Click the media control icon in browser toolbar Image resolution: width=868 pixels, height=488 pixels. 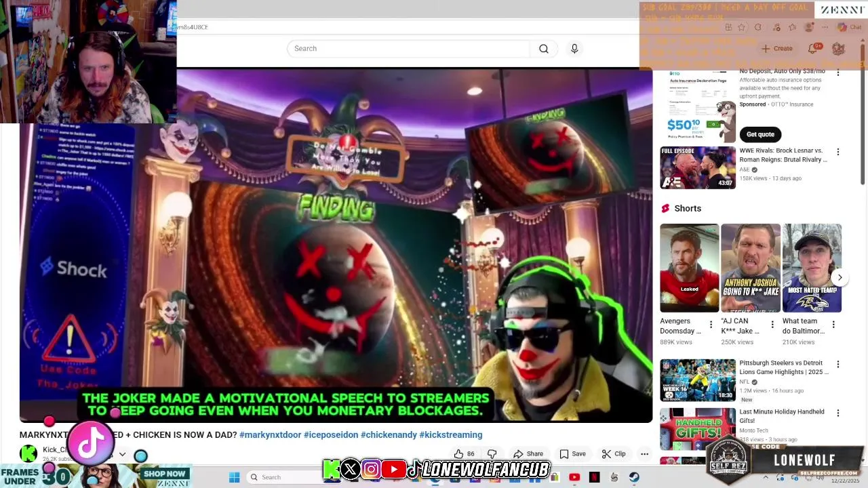775,27
